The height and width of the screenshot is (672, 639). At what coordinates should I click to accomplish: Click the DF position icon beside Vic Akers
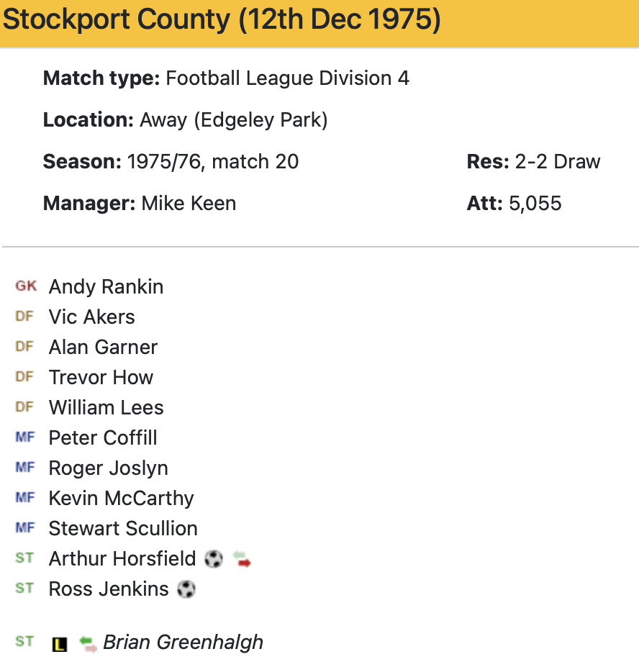[x=24, y=317]
